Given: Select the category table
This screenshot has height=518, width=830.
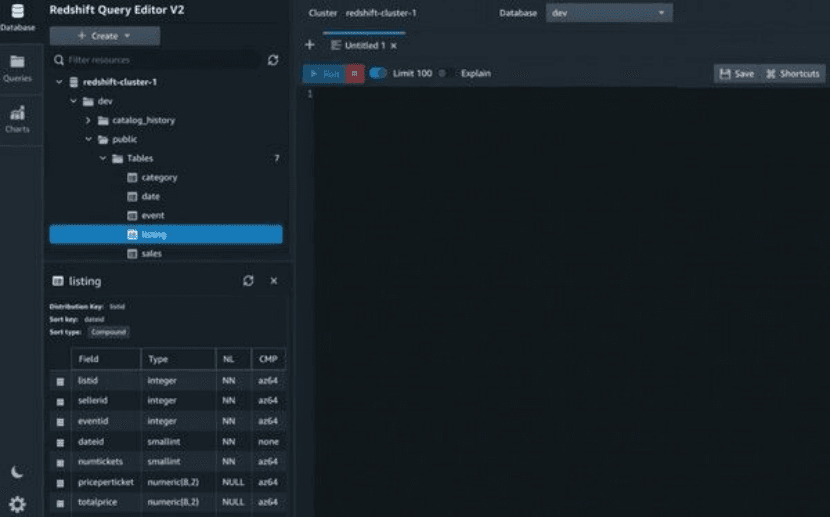Looking at the screenshot, I should coord(159,177).
